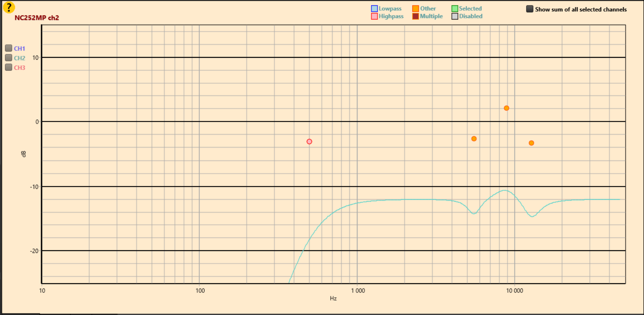Click the Other legend orange swatch

415,8
